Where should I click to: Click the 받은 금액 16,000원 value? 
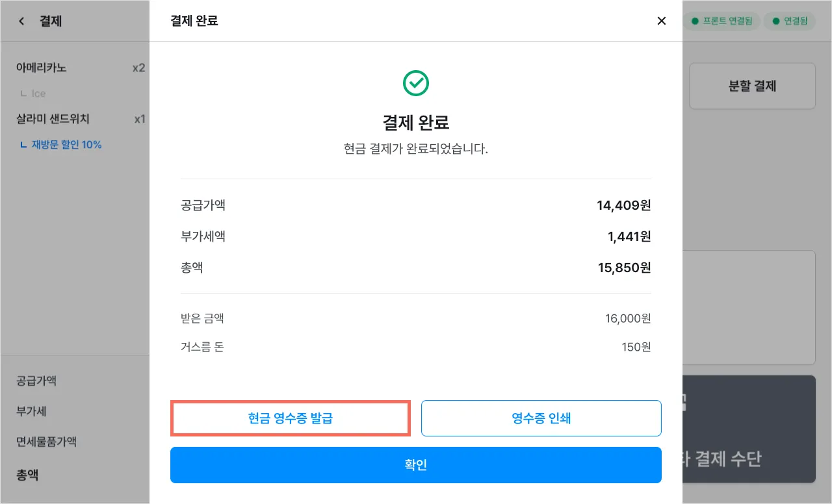(627, 318)
